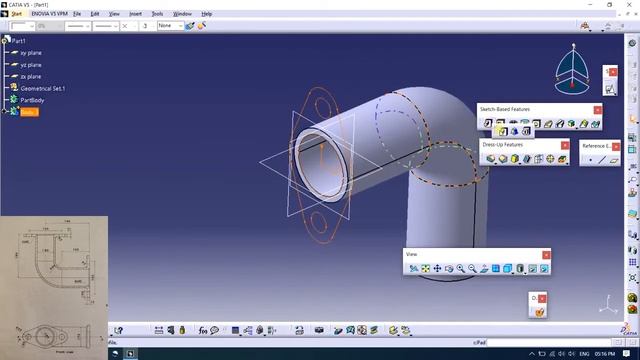The width and height of the screenshot is (640, 360).
Task: Click the What's This help icon
Action: click(x=118, y=330)
